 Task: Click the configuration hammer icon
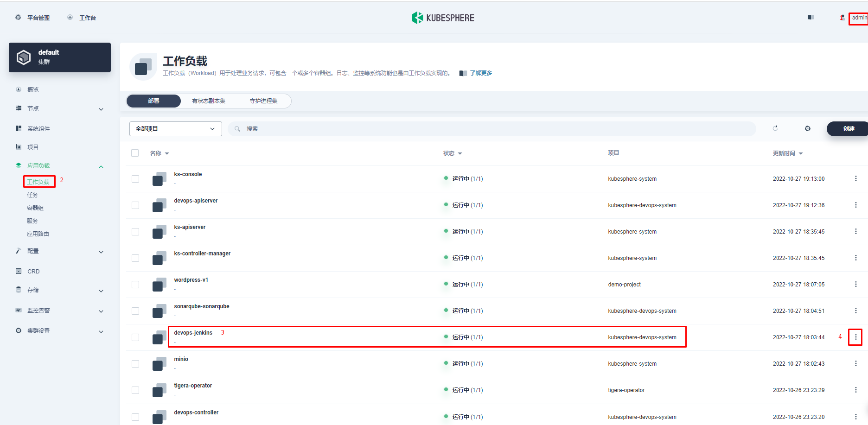click(x=19, y=251)
